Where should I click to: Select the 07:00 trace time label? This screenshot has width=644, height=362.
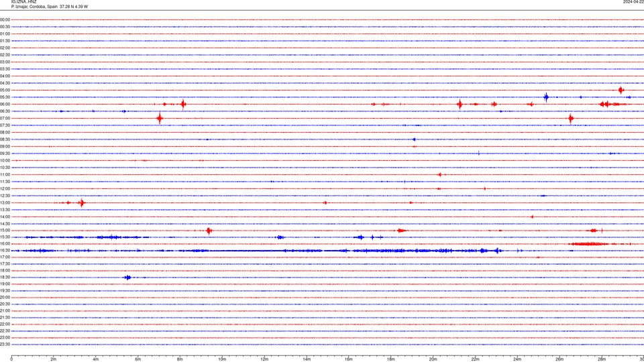tap(5, 118)
